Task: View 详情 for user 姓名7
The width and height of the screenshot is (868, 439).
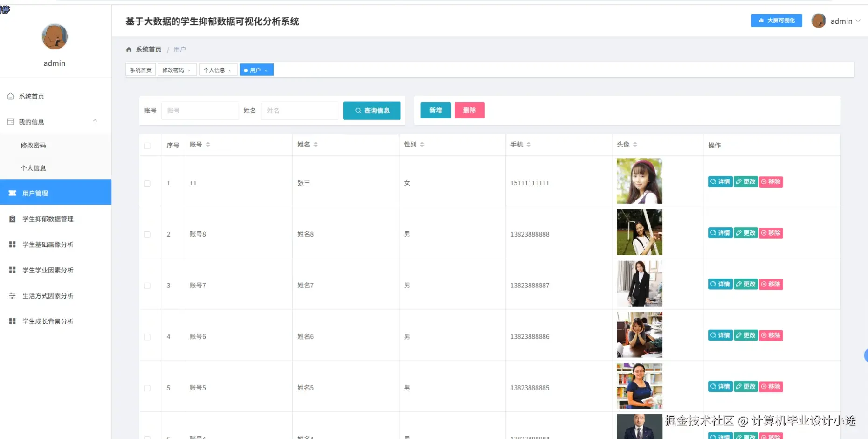Action: 720,284
